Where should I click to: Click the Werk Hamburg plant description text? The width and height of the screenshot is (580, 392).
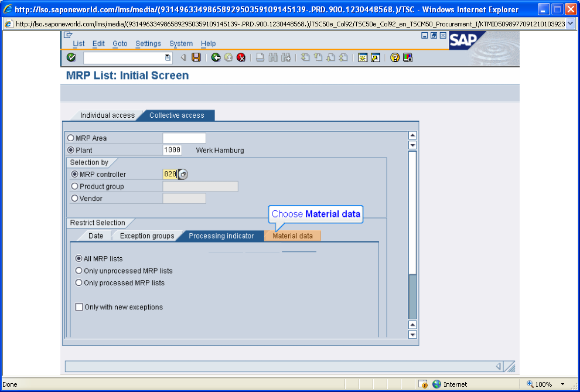220,151
